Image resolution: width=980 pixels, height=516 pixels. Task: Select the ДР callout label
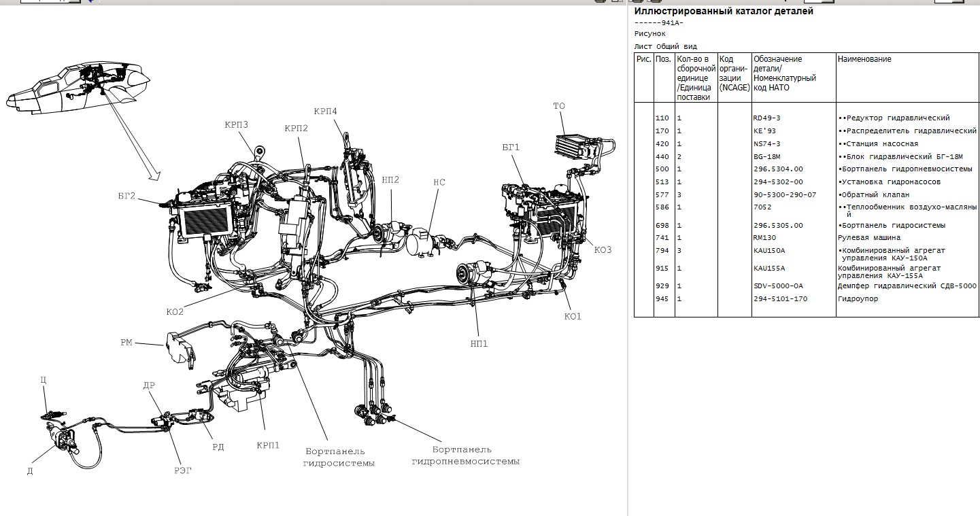click(x=149, y=385)
